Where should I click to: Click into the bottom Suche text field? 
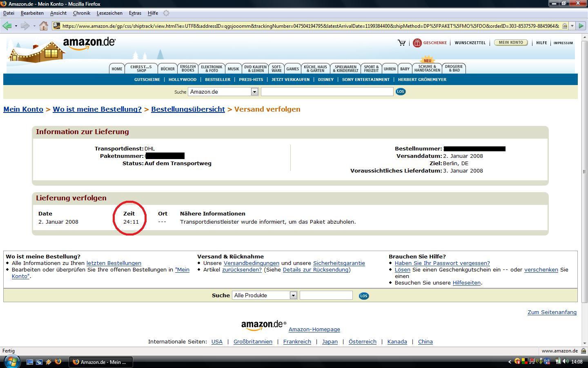pos(326,295)
